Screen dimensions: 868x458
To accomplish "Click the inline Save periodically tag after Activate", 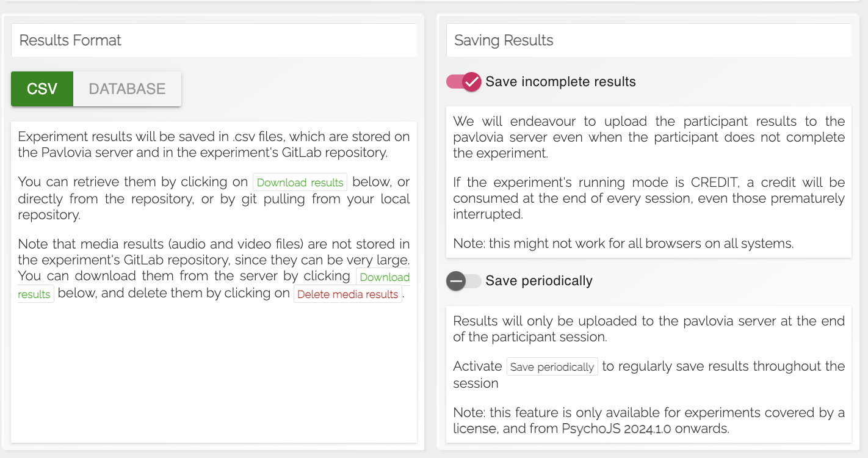I will [552, 367].
